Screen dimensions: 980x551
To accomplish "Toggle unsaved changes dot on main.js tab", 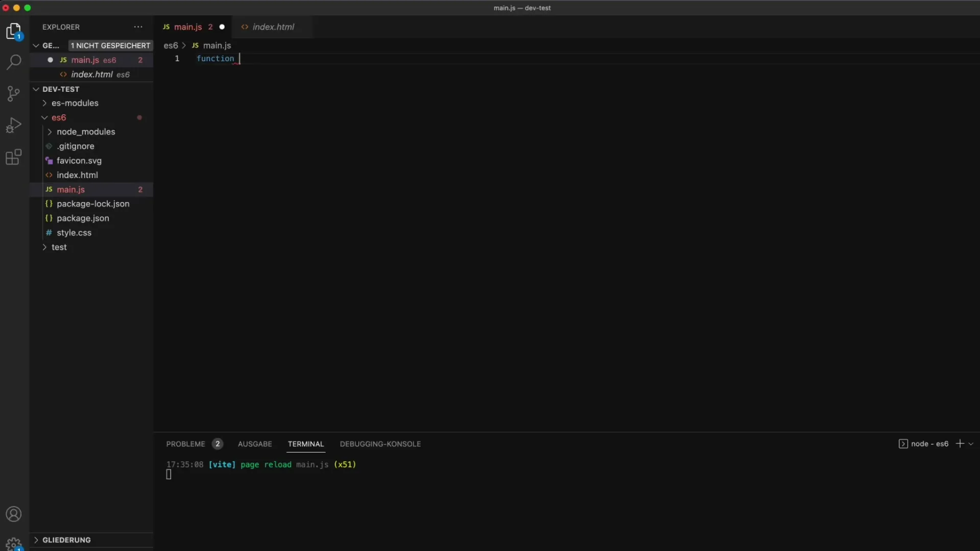I will 222,27.
